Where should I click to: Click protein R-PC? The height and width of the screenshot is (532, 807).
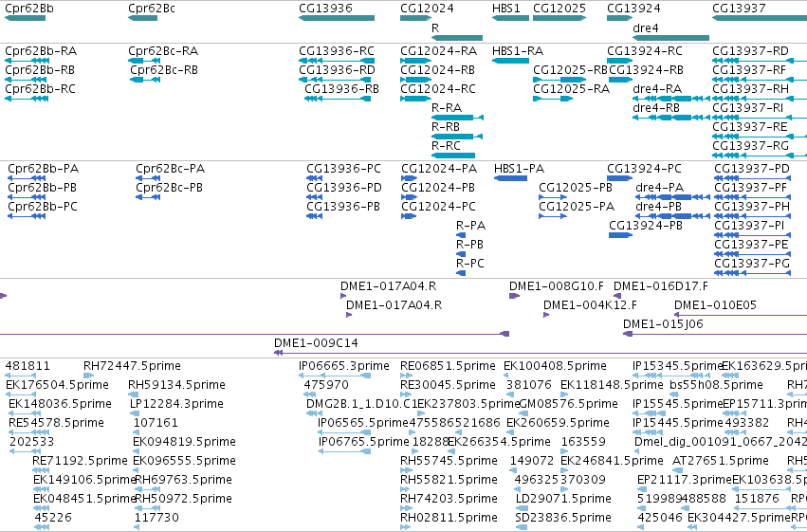pos(470,264)
